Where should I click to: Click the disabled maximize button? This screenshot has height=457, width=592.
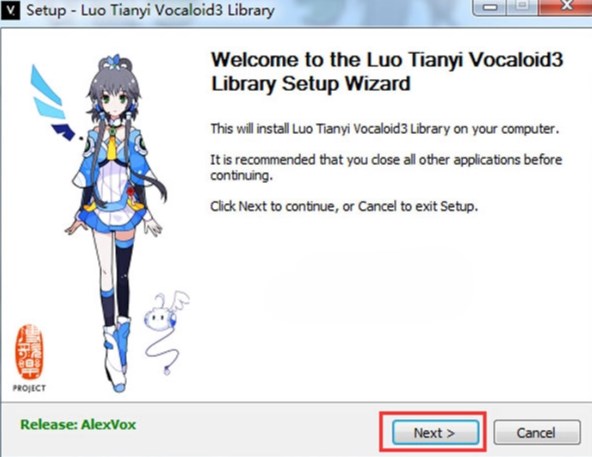coord(523,6)
